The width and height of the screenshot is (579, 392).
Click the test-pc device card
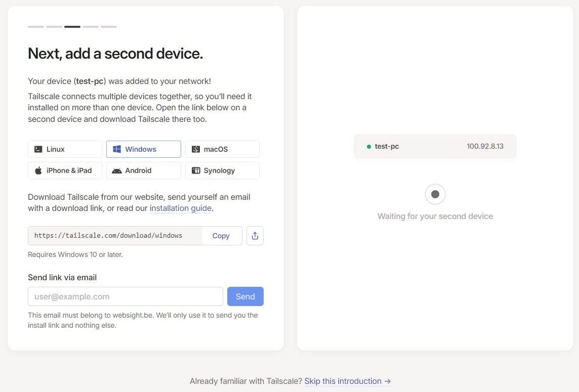pos(435,146)
